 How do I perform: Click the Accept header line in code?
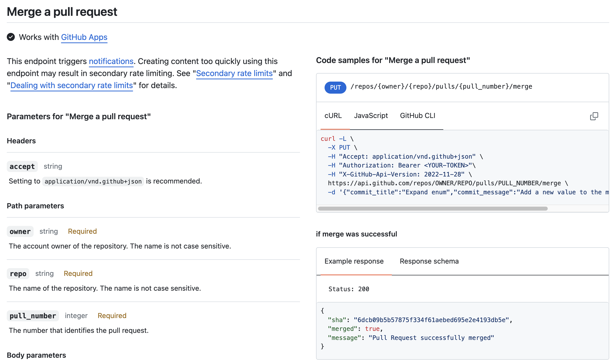pos(405,157)
